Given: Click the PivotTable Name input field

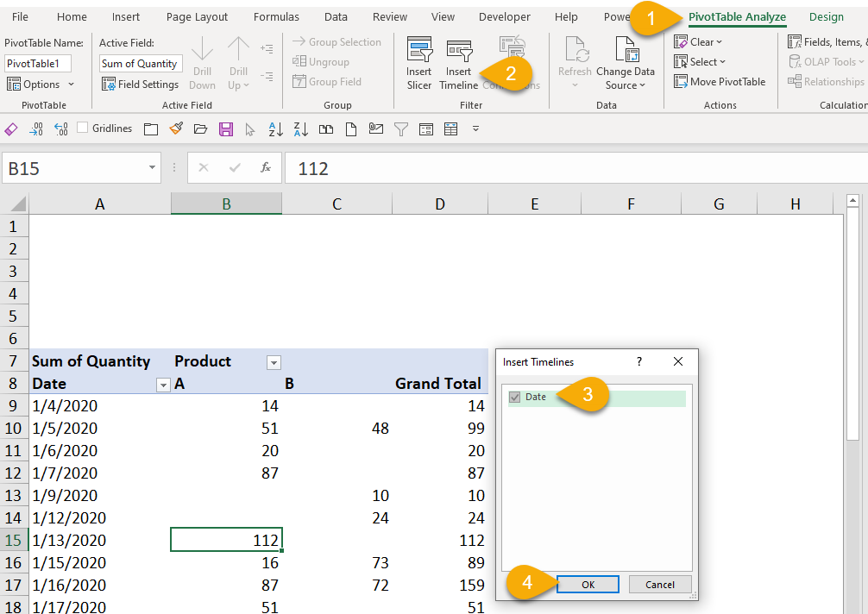Looking at the screenshot, I should click(38, 64).
